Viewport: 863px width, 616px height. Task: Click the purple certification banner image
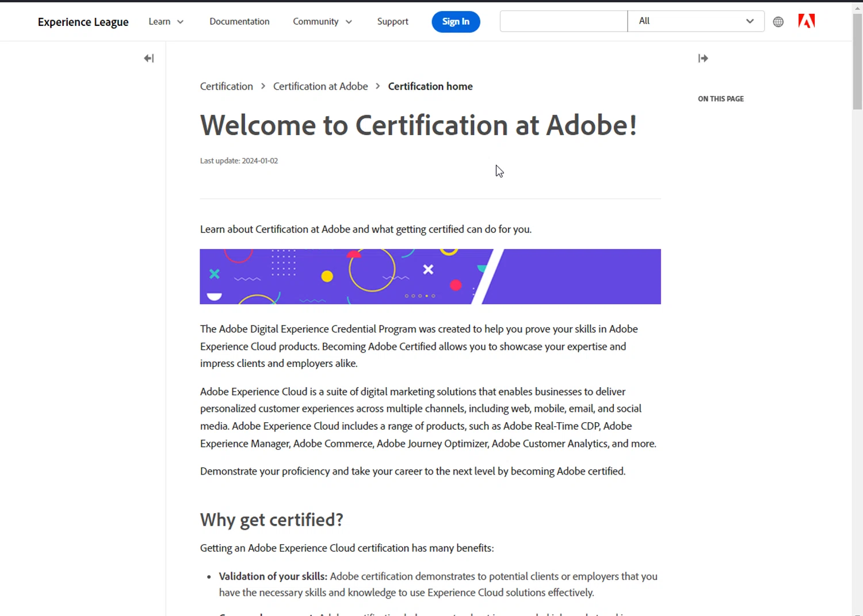pos(430,277)
